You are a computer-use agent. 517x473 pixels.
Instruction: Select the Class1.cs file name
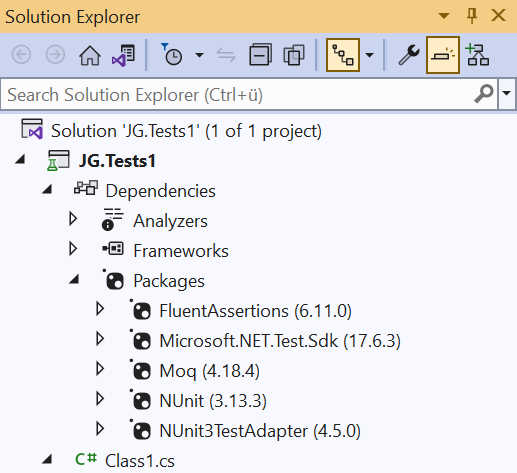point(140,461)
